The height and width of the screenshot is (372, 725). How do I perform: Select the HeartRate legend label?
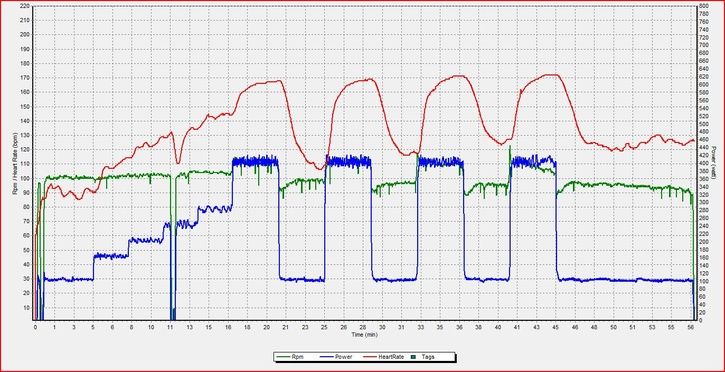tap(391, 357)
